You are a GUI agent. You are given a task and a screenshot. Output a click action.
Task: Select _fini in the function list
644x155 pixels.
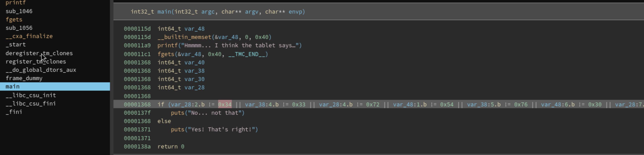point(14,112)
